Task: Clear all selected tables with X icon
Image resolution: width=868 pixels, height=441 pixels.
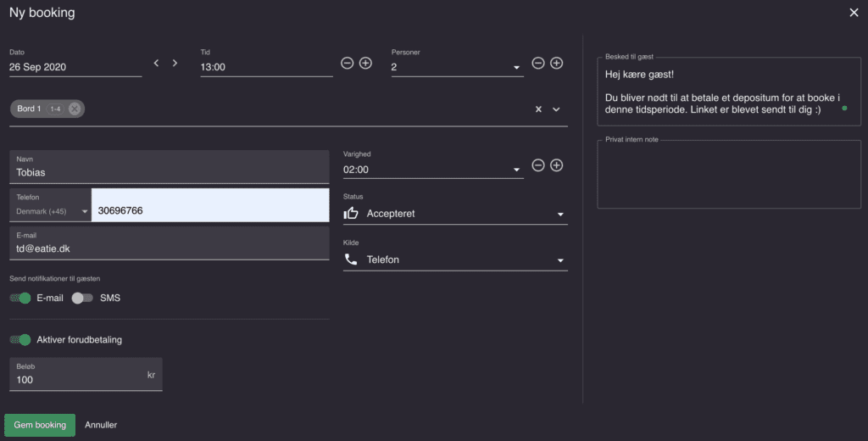Action: [x=538, y=109]
